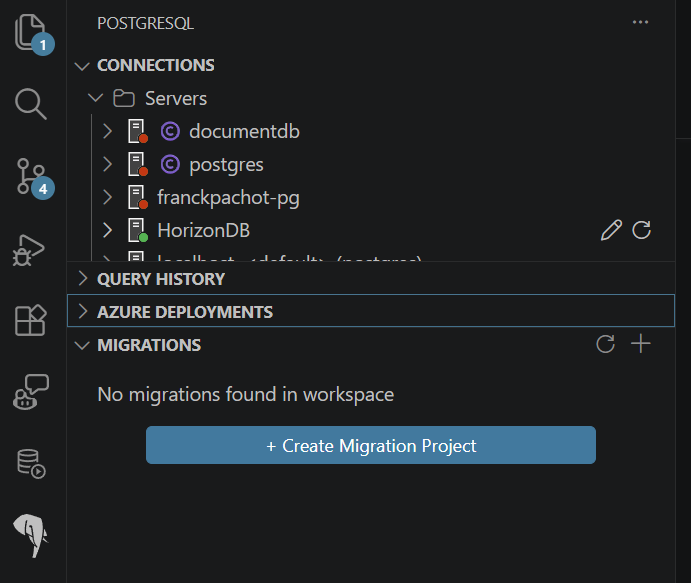This screenshot has width=691, height=583.
Task: Select the Servers folder label
Action: (176, 98)
